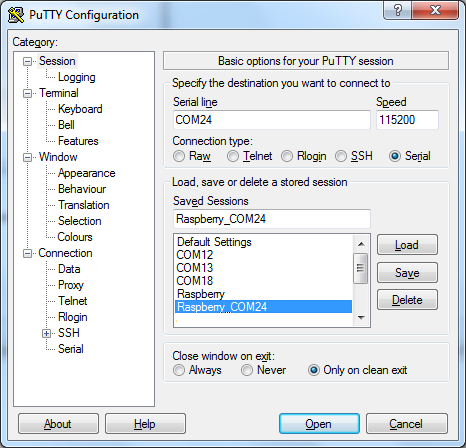Select the SSH connection type

pos(341,156)
